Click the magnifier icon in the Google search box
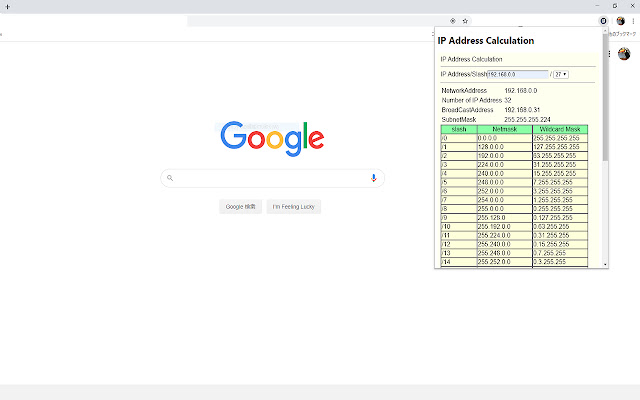640x400 pixels. coord(170,178)
